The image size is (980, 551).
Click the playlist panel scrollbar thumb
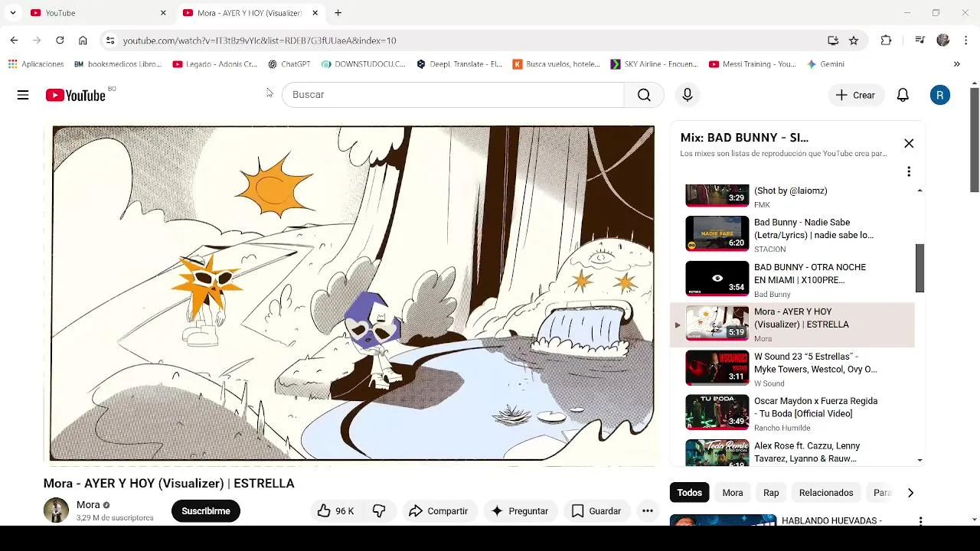[x=920, y=268]
